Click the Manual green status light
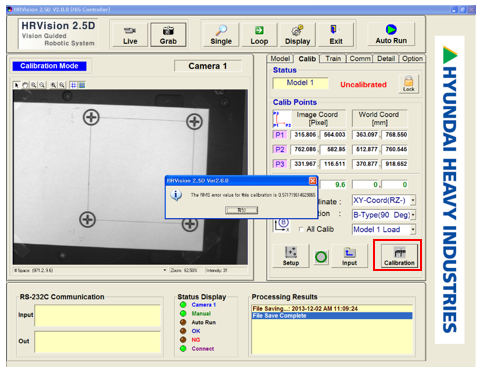Screen dimensions: 481x373 183,313
